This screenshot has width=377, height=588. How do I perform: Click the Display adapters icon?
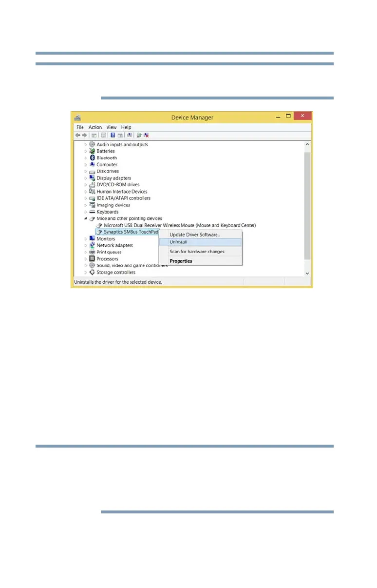[x=92, y=178]
